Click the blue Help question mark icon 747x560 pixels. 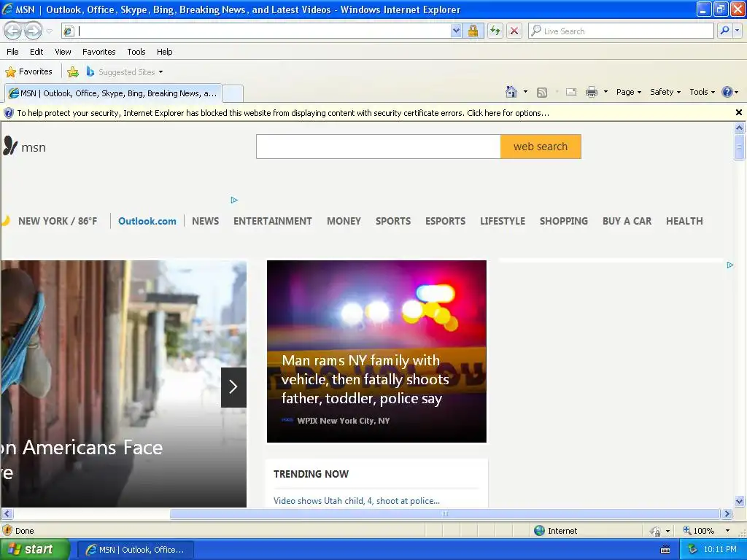(x=727, y=92)
